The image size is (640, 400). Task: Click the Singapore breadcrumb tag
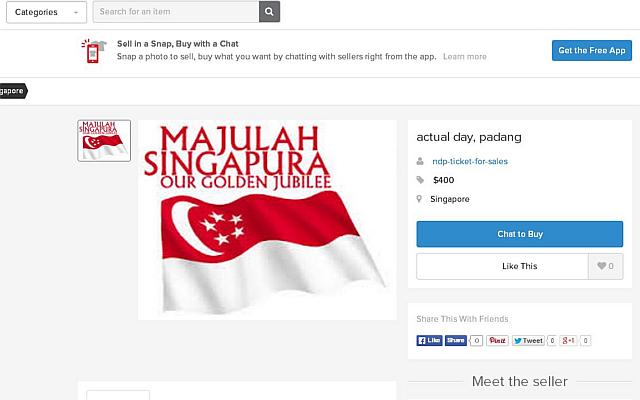pos(13,90)
